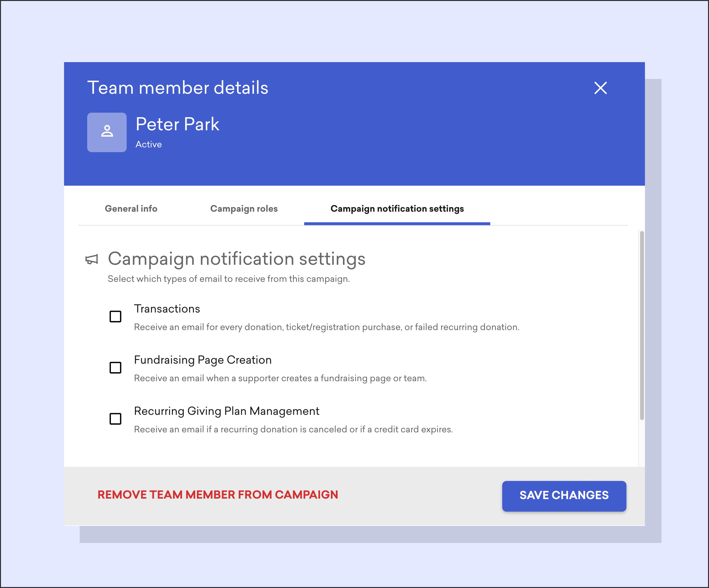
Task: Click the Fundraising Page Creation label
Action: [203, 360]
